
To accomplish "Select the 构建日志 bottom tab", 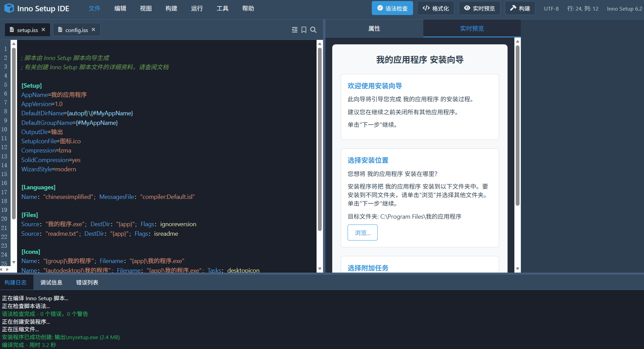I will point(15,282).
